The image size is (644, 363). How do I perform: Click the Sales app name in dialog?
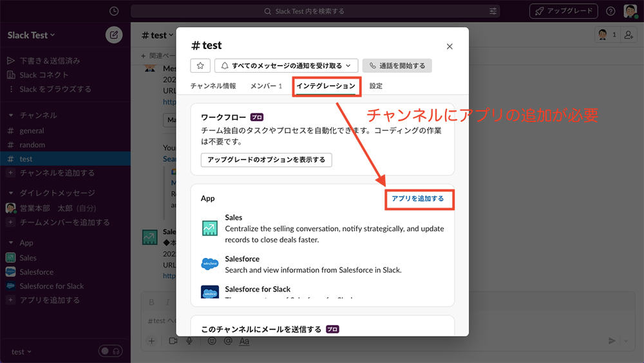point(234,217)
